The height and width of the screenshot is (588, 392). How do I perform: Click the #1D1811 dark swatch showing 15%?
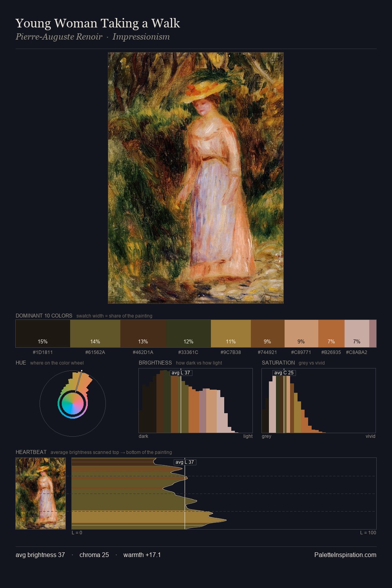(x=43, y=334)
